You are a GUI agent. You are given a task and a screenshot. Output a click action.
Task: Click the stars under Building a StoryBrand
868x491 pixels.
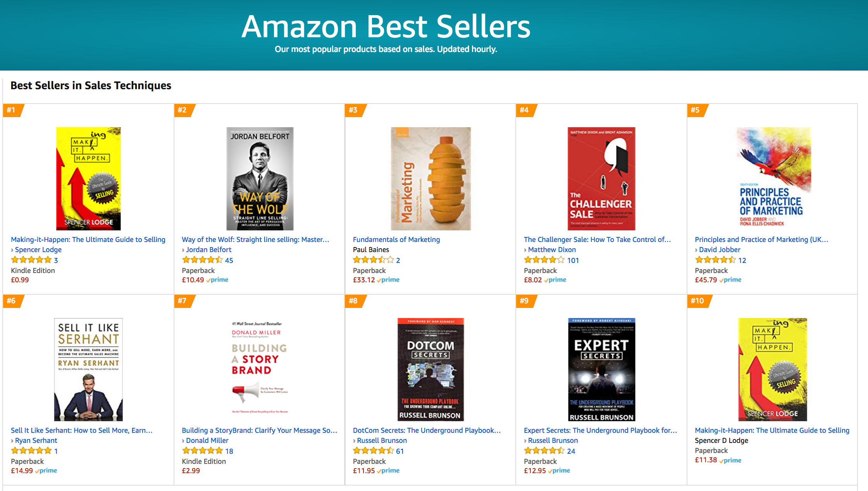[202, 451]
